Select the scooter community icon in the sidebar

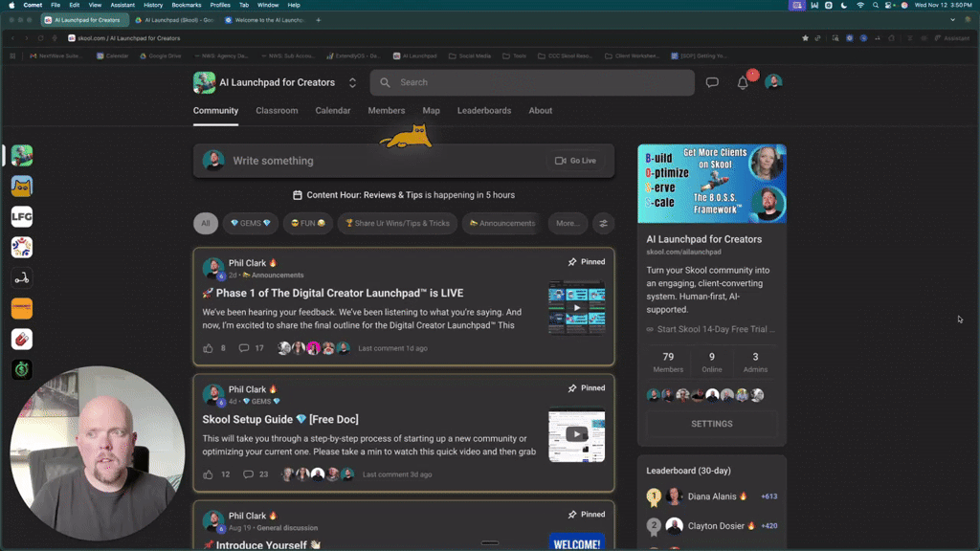point(21,277)
